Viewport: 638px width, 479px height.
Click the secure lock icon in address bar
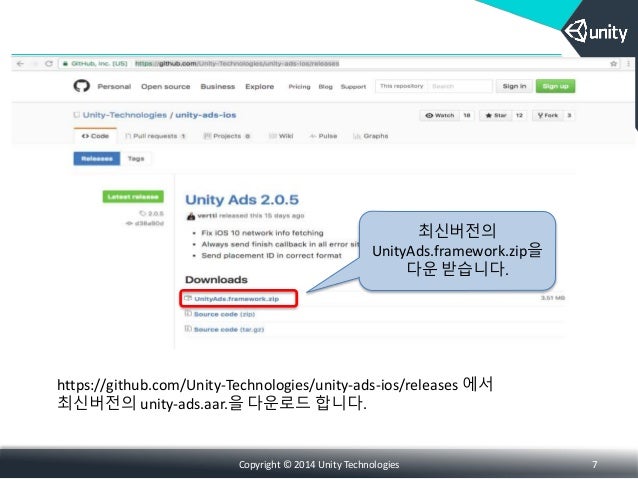[65, 64]
